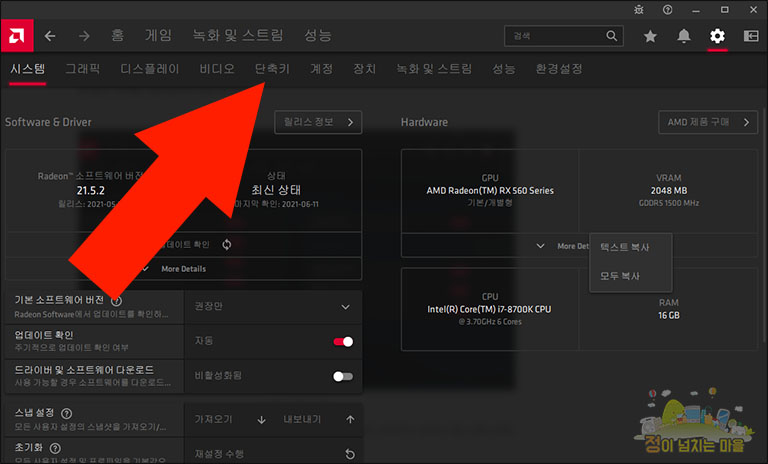Image resolution: width=768 pixels, height=464 pixels.
Task: Click the 2048 MB VRAM value
Action: [669, 191]
